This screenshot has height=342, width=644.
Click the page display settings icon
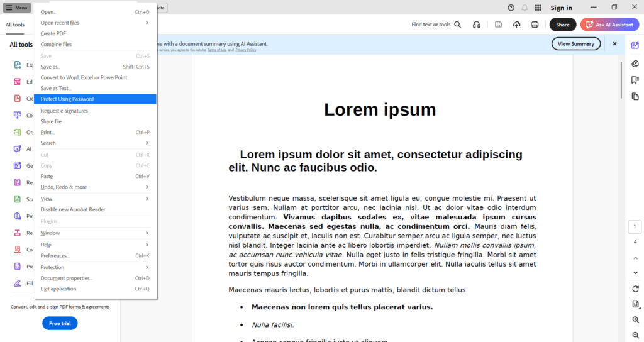coord(635,304)
